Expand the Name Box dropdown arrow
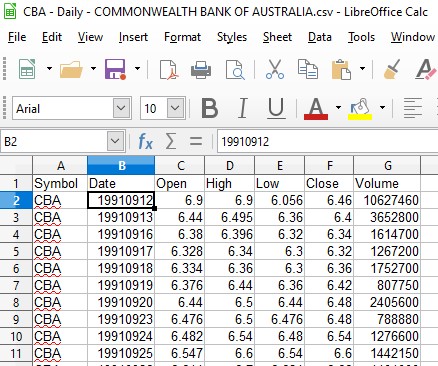This screenshot has height=366, width=438. pos(115,141)
